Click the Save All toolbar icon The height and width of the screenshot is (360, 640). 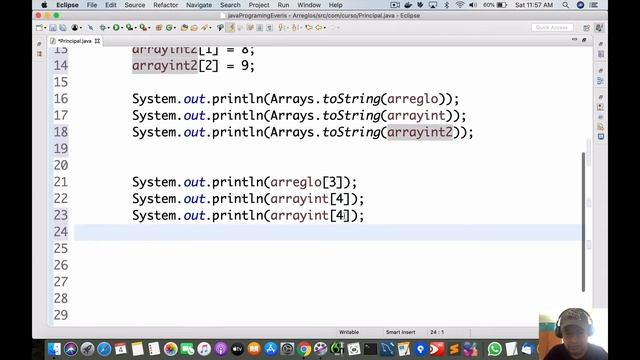tap(63, 28)
